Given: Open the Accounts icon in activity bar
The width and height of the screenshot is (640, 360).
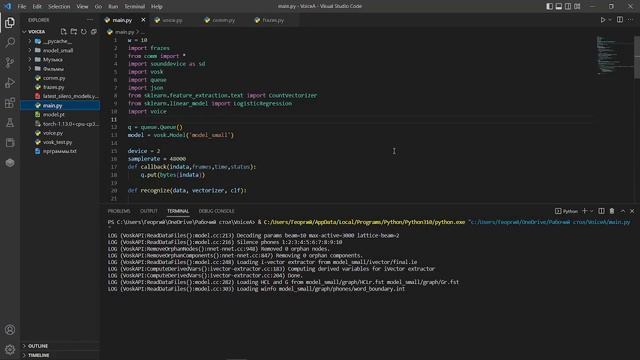Looking at the screenshot, I should click(x=10, y=330).
